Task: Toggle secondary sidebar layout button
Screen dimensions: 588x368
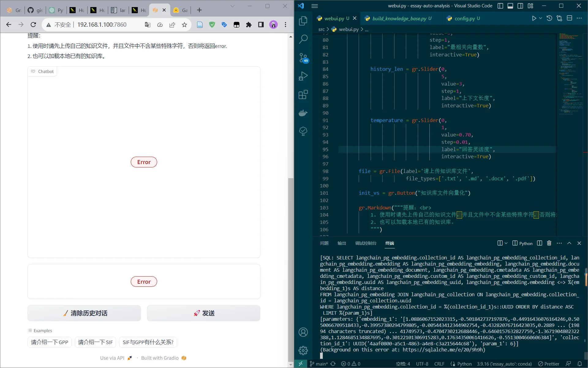Action: tap(520, 6)
